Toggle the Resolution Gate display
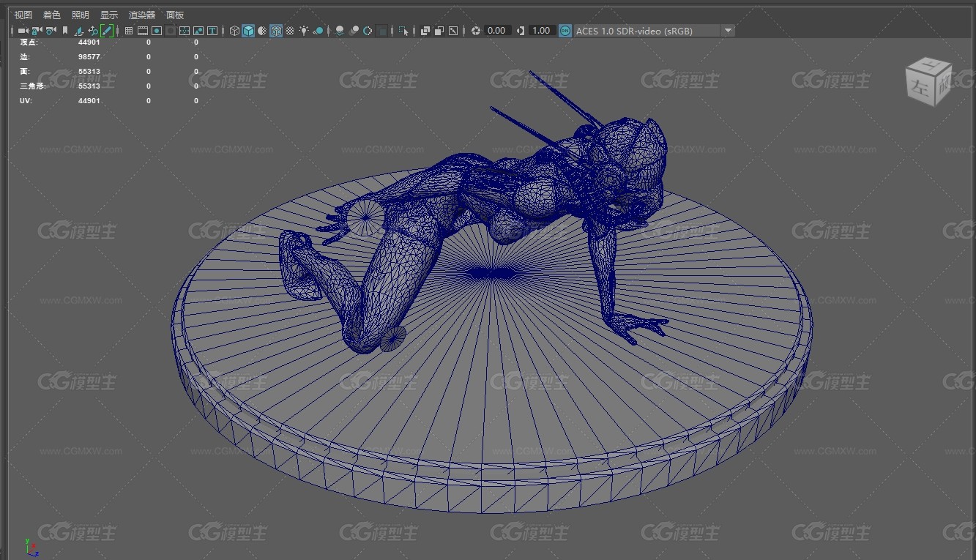 [x=157, y=31]
